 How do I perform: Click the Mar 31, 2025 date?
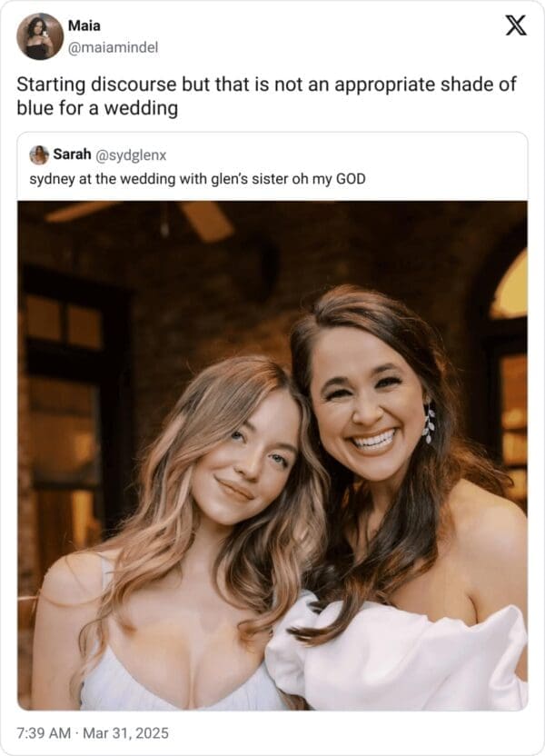click(x=129, y=733)
